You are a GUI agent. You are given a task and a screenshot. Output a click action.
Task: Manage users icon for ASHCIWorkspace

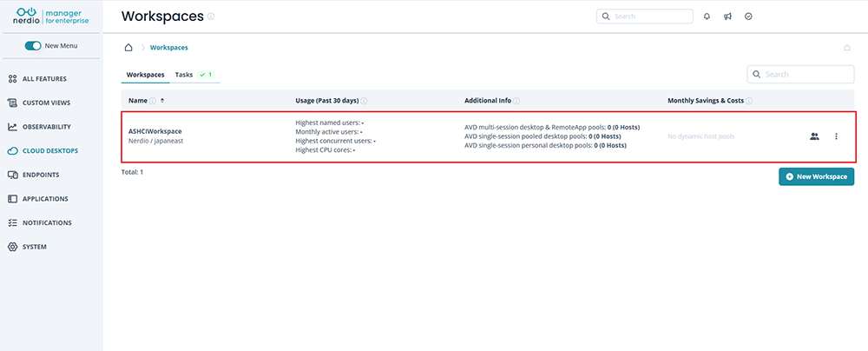coord(814,136)
